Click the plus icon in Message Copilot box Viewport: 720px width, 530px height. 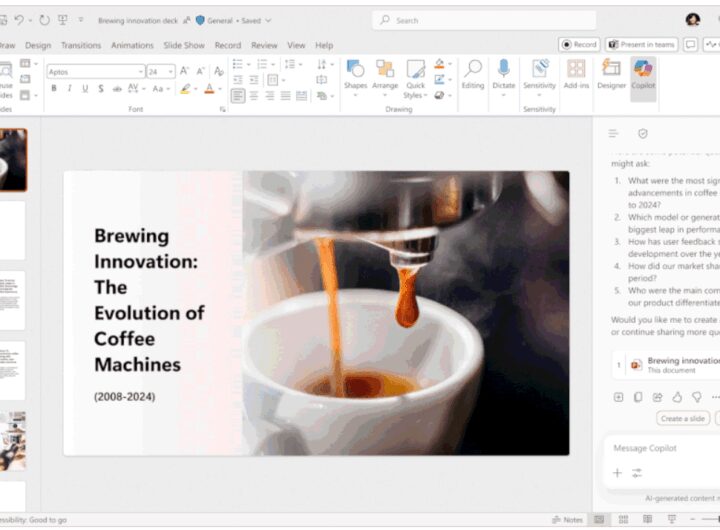point(617,473)
